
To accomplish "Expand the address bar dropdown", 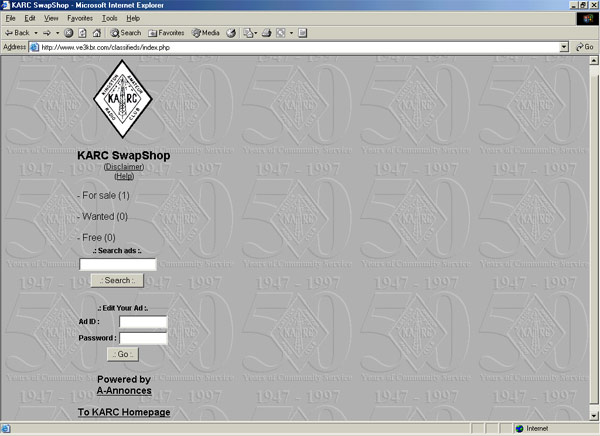I will coord(564,47).
